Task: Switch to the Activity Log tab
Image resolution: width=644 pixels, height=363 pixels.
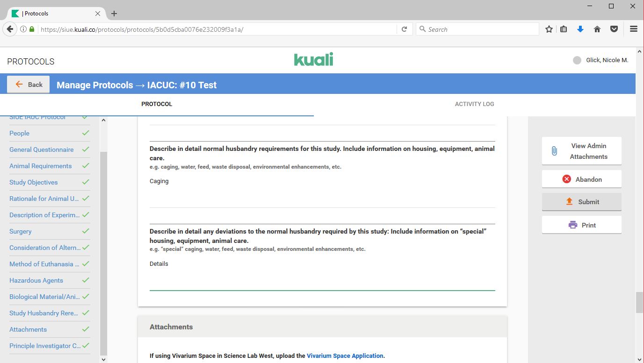Action: (x=474, y=104)
